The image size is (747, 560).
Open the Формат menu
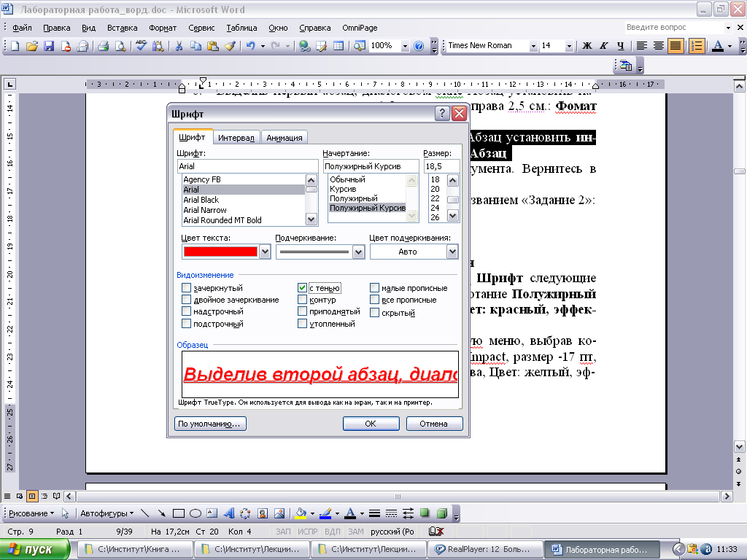click(163, 28)
